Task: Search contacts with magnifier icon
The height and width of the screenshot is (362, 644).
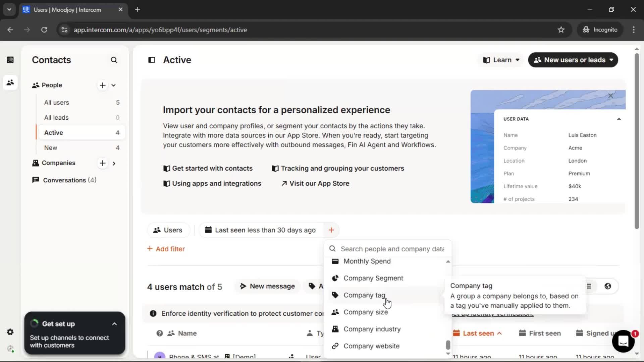Action: click(114, 60)
